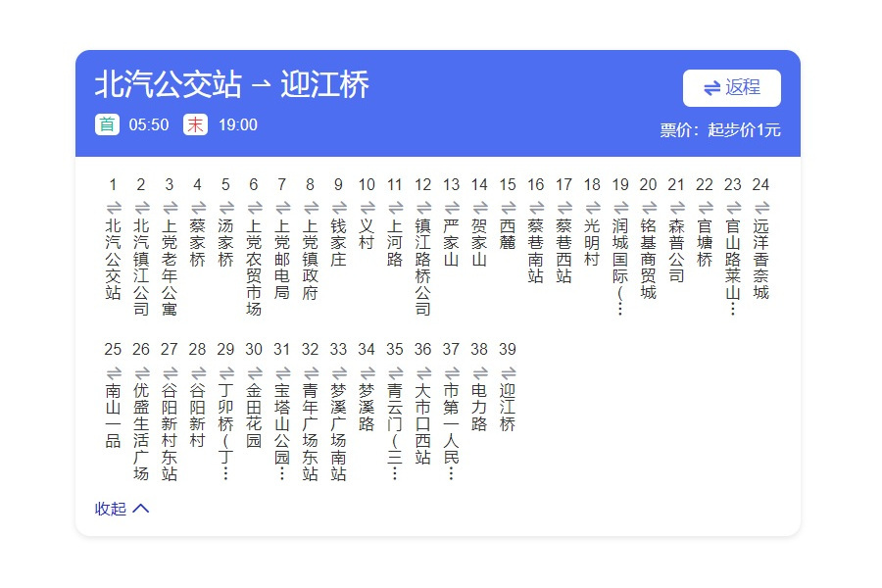The width and height of the screenshot is (882, 588).
Task: Click the red 末 last-bus icon
Action: [195, 124]
